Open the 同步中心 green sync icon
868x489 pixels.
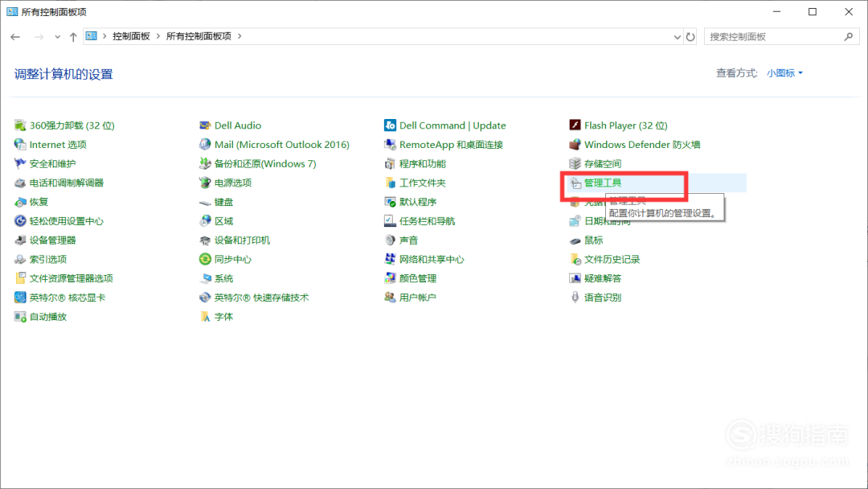tap(205, 259)
